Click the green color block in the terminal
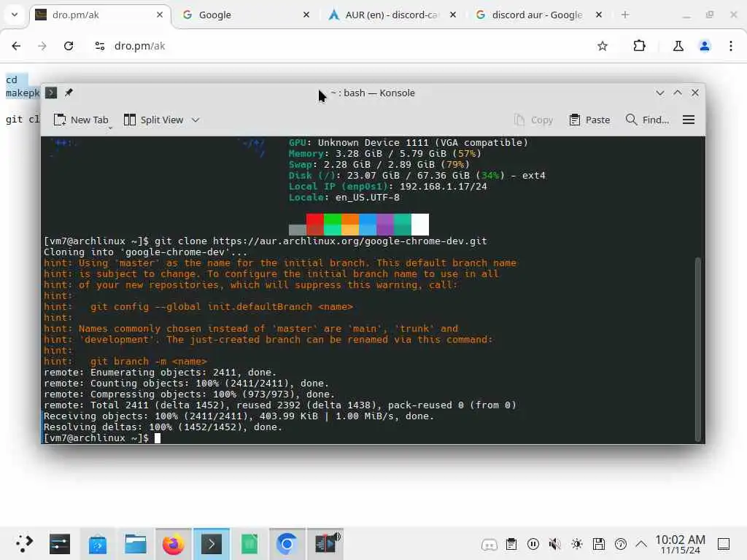Image resolution: width=747 pixels, height=560 pixels. click(x=333, y=225)
